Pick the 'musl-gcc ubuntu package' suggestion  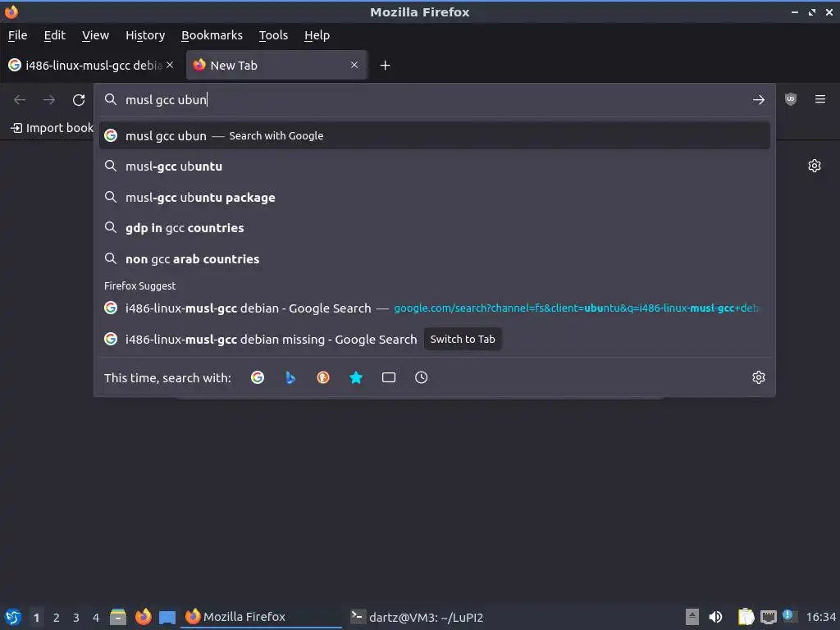pyautogui.click(x=435, y=197)
